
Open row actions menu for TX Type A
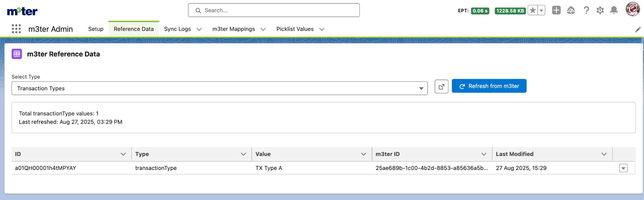point(623,168)
